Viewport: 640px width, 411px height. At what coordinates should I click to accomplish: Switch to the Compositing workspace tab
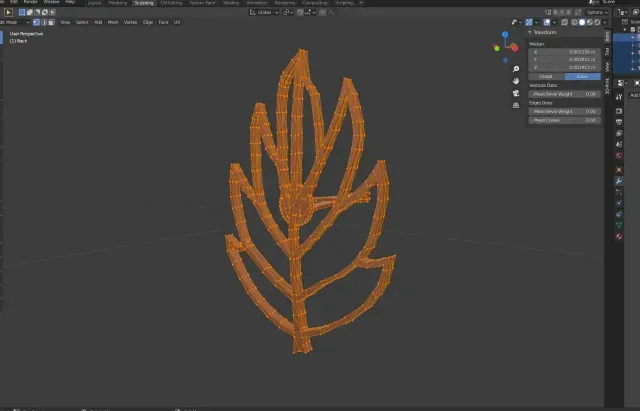[315, 3]
